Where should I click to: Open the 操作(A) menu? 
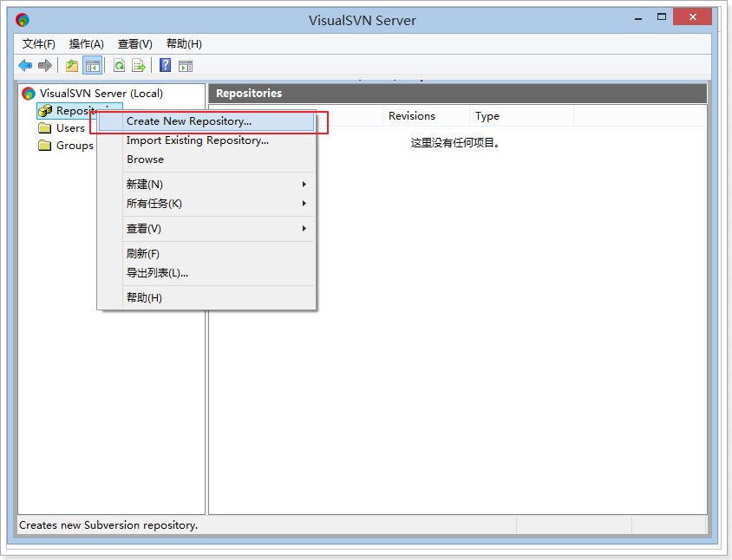tap(87, 44)
